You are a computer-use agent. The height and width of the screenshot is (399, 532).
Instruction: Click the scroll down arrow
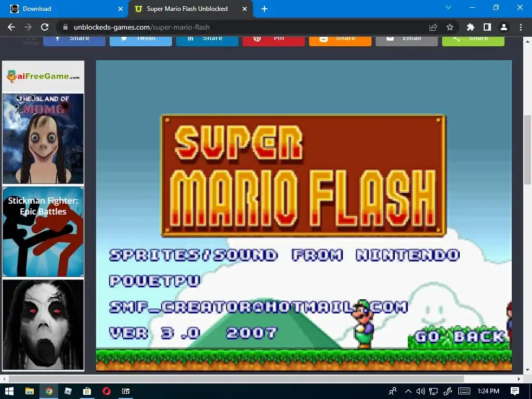click(x=527, y=369)
